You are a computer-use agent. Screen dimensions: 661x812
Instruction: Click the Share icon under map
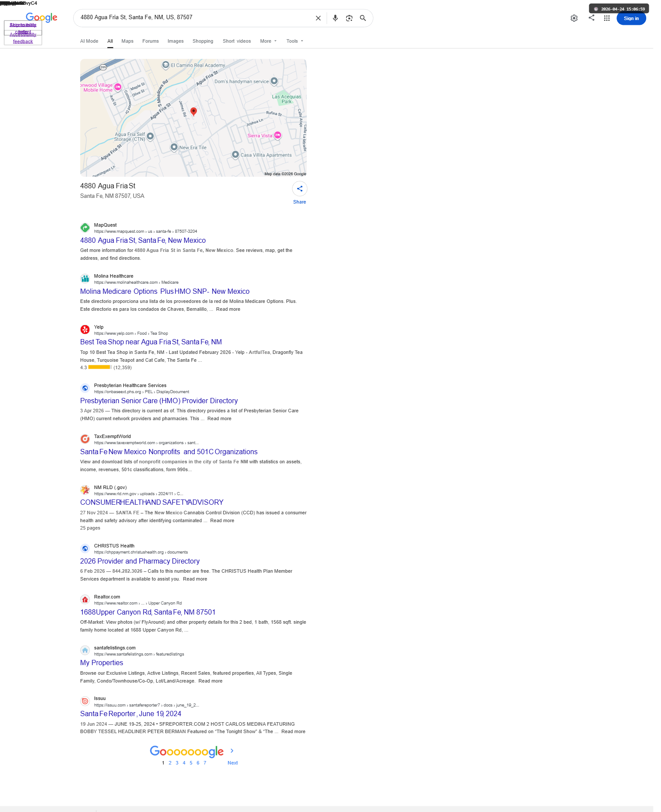pyautogui.click(x=300, y=189)
